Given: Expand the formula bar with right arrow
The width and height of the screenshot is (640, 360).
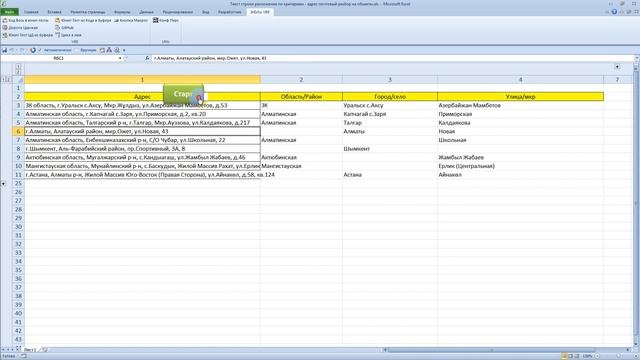Looking at the screenshot, I should [637, 58].
